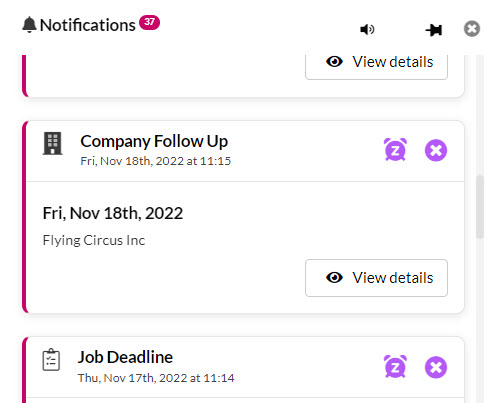Mute notification sounds via speaker icon
Viewport: 494px width, 403px height.
point(367,29)
